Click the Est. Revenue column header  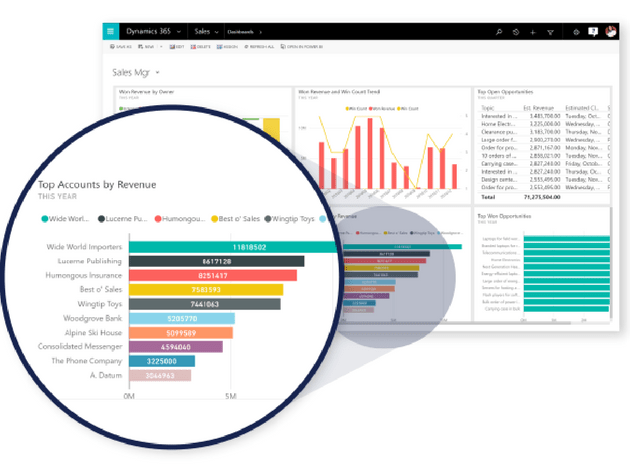click(x=538, y=108)
